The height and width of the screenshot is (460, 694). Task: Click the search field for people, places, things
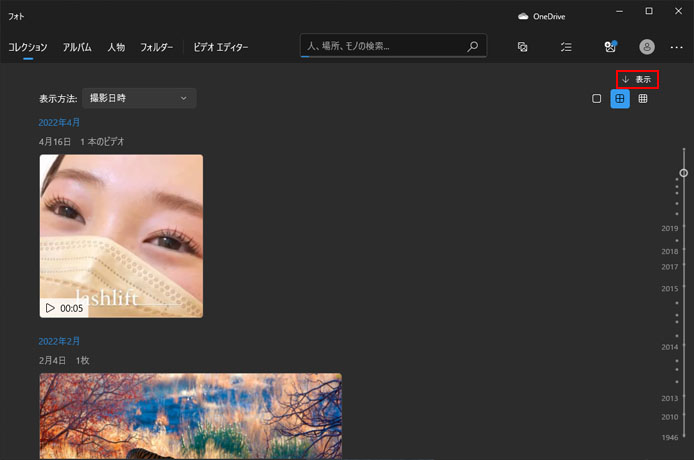(393, 46)
